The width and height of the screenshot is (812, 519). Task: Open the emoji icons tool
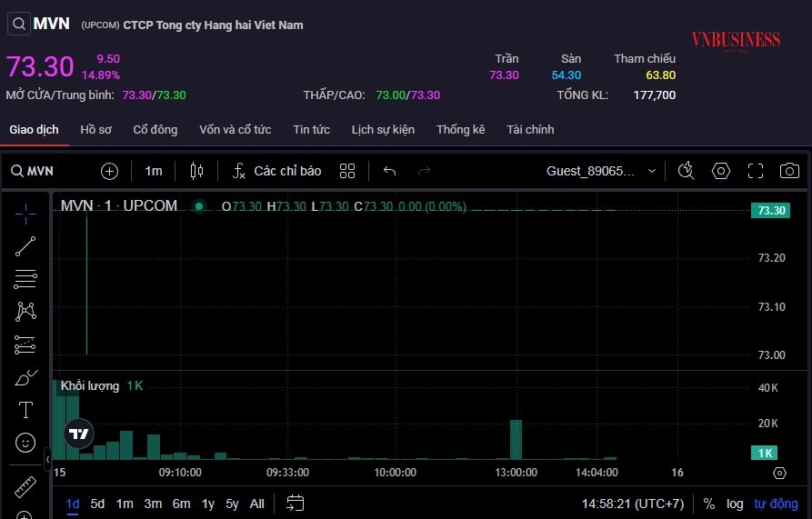pyautogui.click(x=25, y=443)
